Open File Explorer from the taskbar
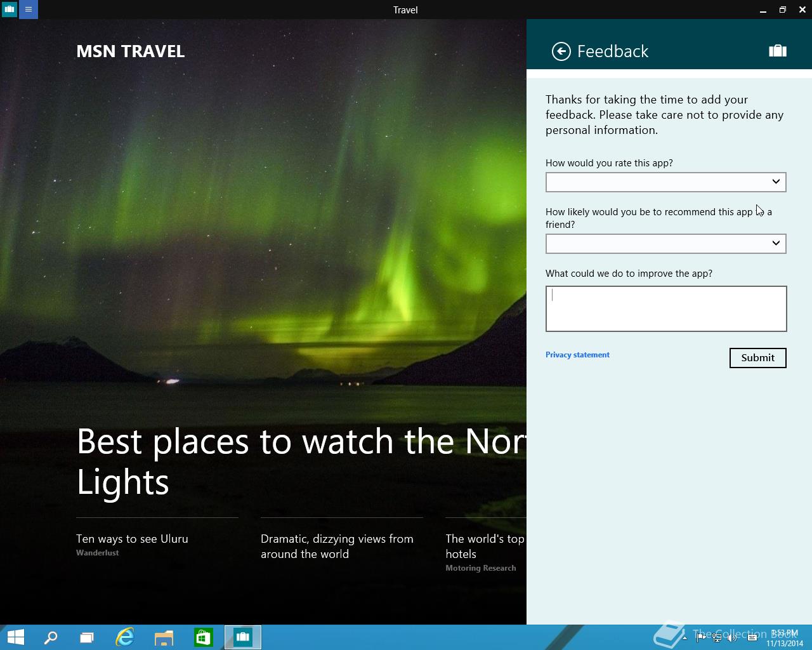 coord(164,637)
